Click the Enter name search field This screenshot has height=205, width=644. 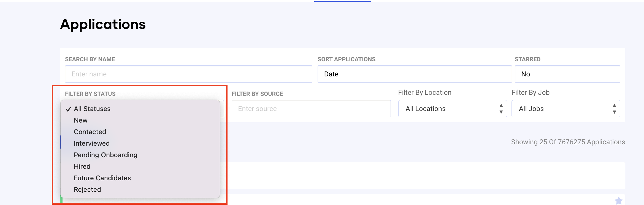[188, 74]
